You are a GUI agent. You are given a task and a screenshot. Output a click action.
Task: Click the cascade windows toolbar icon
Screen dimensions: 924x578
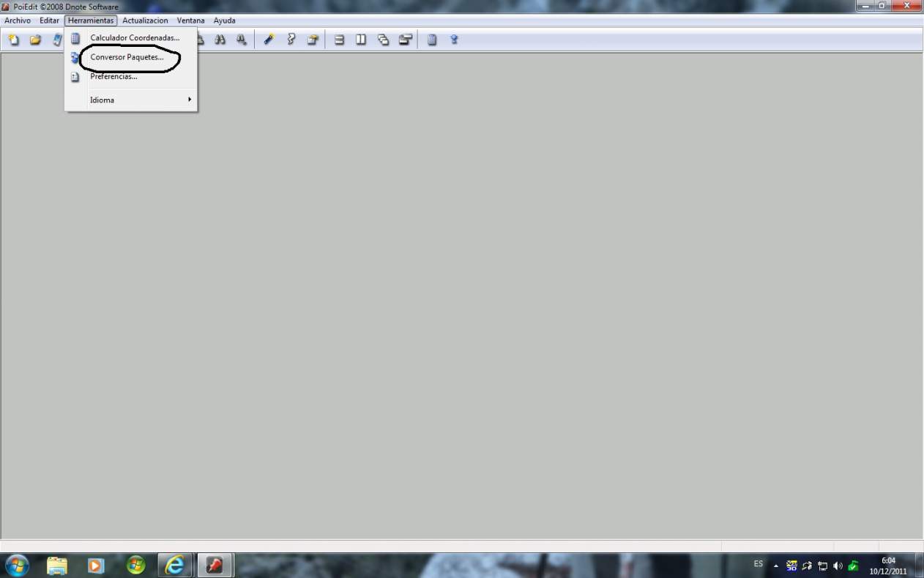383,40
